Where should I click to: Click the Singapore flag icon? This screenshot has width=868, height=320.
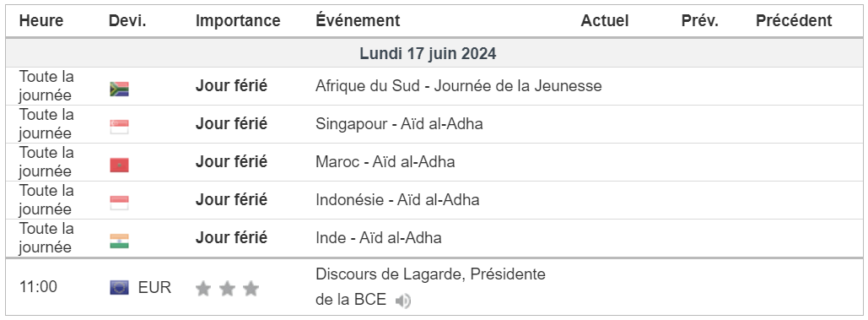(119, 127)
